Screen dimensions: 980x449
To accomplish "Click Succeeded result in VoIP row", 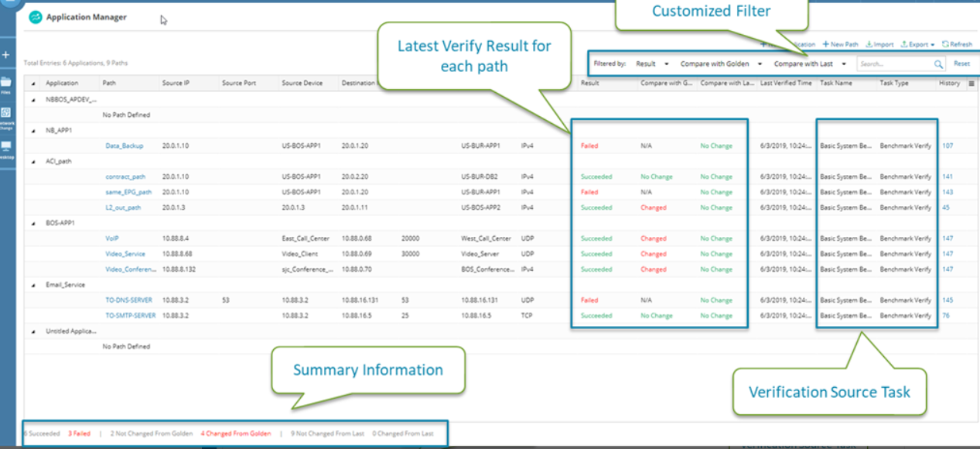I will (596, 238).
